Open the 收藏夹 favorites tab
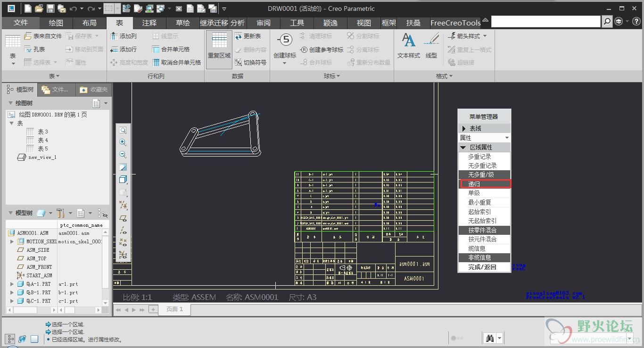The width and height of the screenshot is (644, 348). pyautogui.click(x=94, y=89)
